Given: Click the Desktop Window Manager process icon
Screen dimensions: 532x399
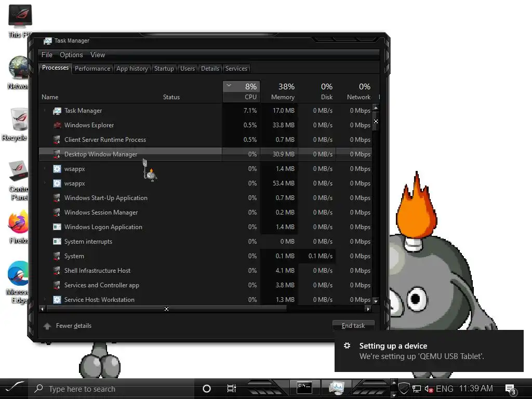Looking at the screenshot, I should point(57,154).
